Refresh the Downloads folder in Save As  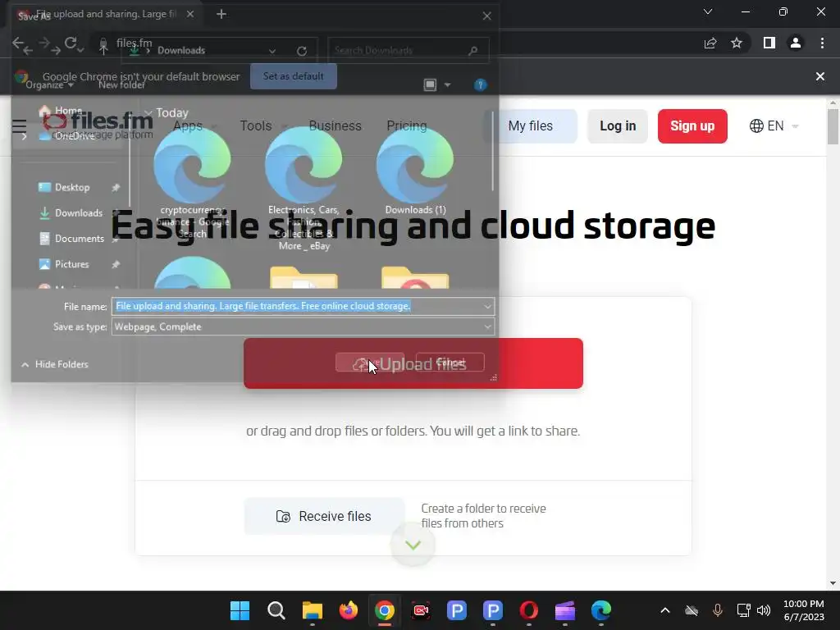302,51
